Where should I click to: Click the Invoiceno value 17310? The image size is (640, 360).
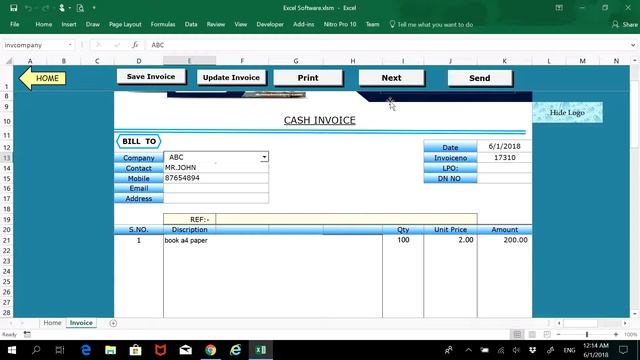click(x=504, y=158)
